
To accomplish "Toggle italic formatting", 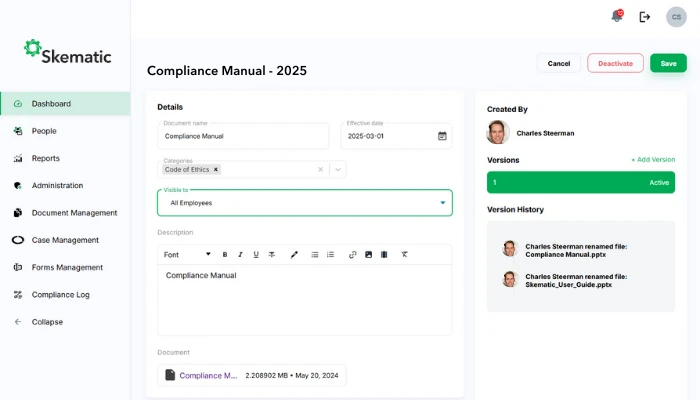I will click(x=240, y=254).
